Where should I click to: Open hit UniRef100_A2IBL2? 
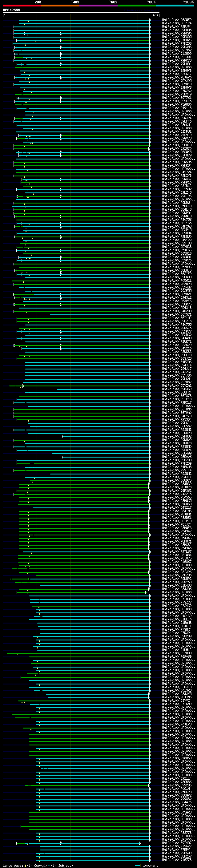pos(177,186)
